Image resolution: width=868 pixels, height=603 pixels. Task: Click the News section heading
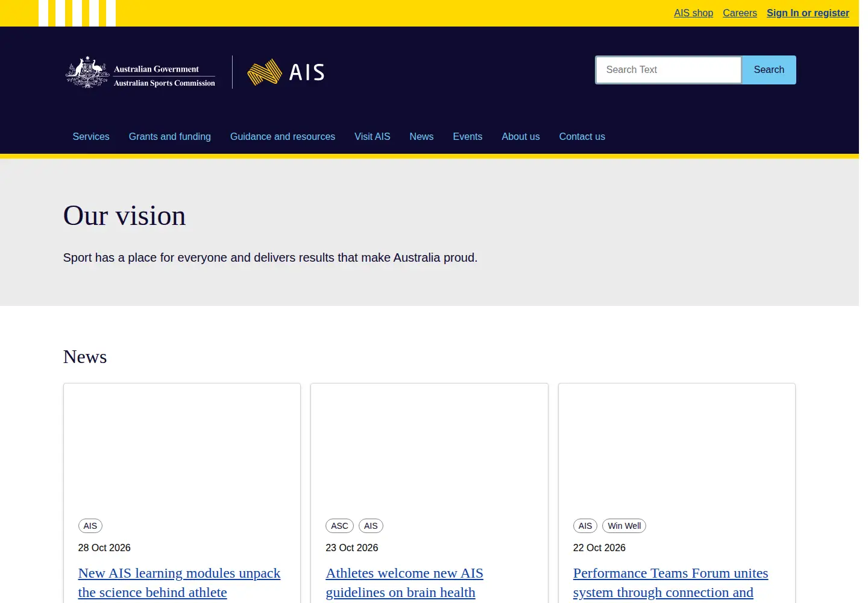[x=85, y=357]
